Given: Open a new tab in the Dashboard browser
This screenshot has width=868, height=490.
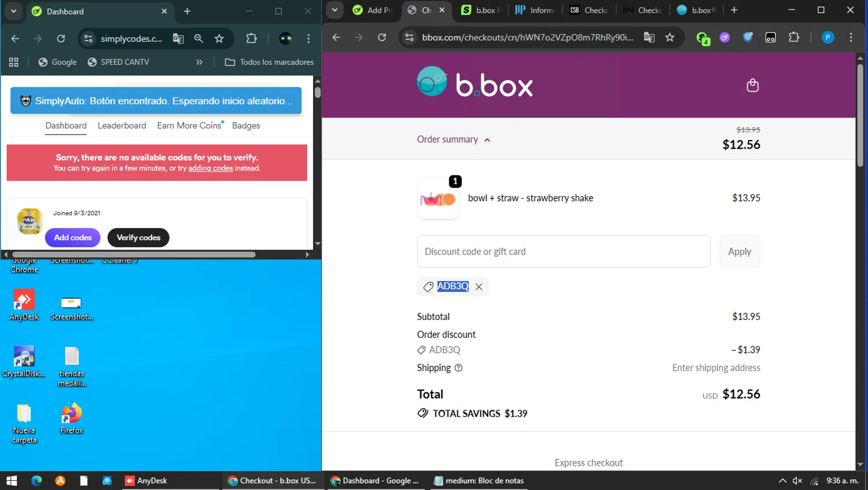Looking at the screenshot, I should (x=187, y=11).
